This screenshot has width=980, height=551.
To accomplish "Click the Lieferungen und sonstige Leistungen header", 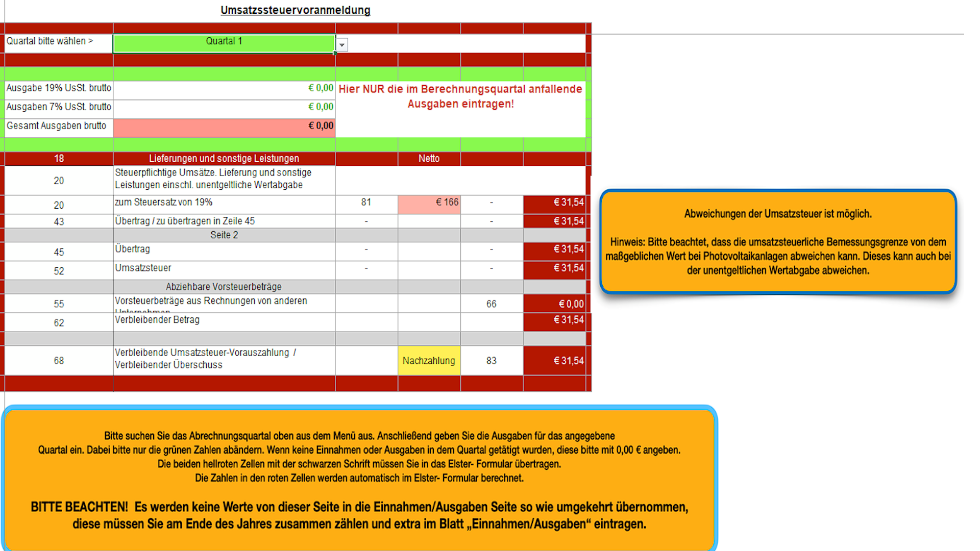I will (x=224, y=159).
